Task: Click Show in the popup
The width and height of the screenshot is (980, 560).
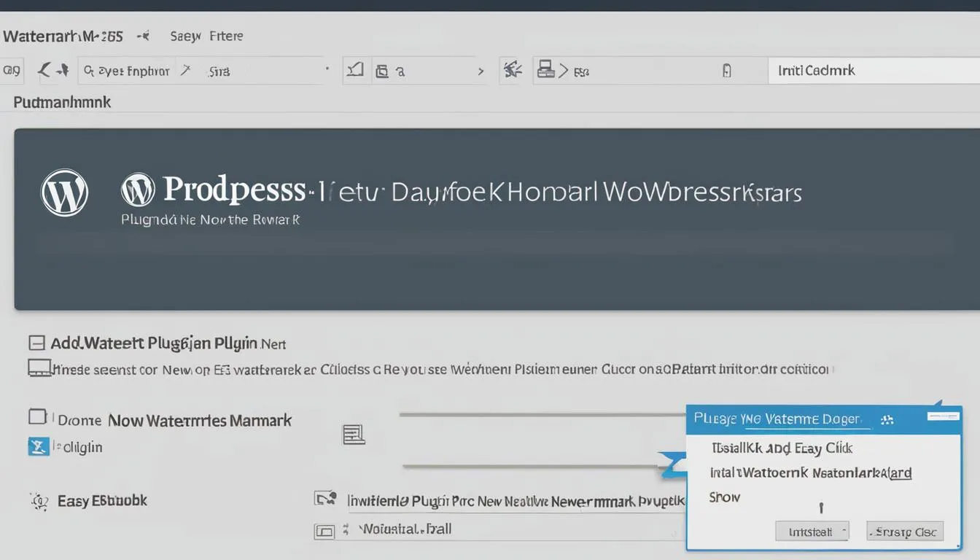Action: 725,497
